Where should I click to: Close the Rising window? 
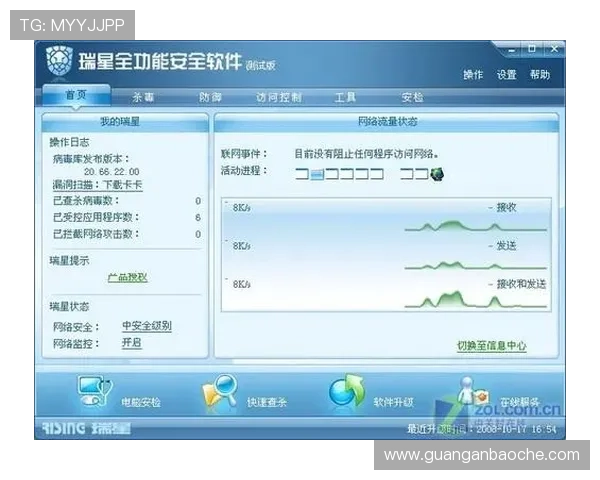pos(554,49)
